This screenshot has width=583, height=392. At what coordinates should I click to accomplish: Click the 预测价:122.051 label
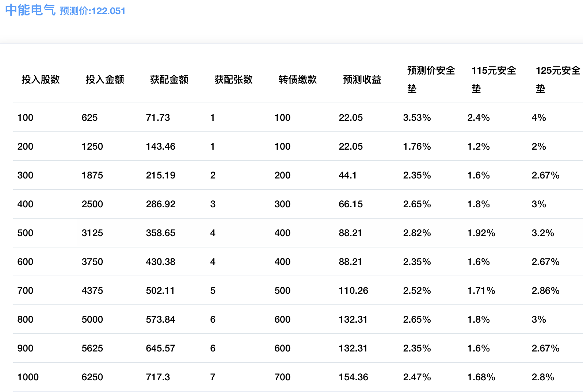click(92, 11)
